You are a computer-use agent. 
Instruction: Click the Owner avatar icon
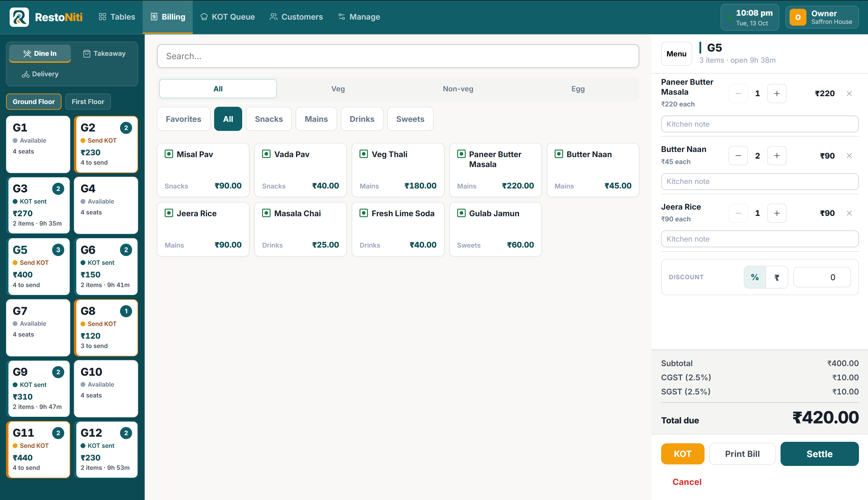pyautogui.click(x=798, y=17)
